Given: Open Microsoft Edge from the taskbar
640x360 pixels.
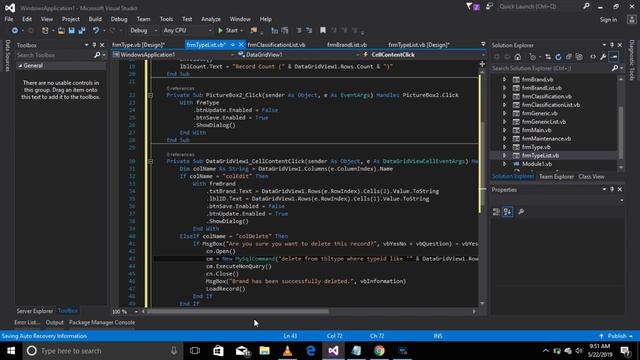Looking at the screenshot, I should point(311,351).
